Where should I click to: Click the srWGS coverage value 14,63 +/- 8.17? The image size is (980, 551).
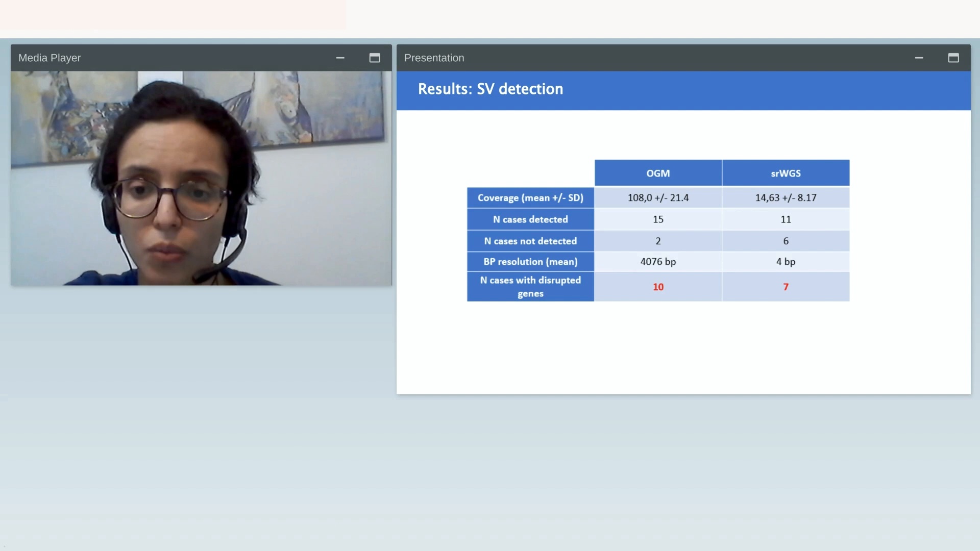click(x=786, y=197)
